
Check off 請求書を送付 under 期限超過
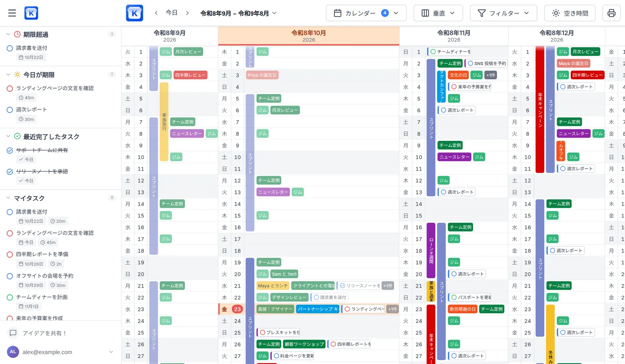click(x=10, y=48)
